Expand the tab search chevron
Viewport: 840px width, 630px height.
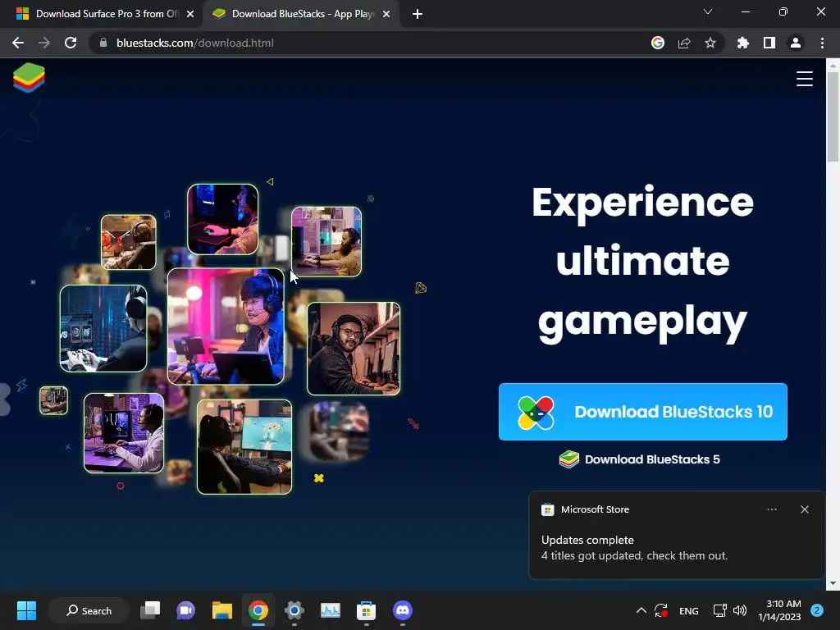pos(708,11)
